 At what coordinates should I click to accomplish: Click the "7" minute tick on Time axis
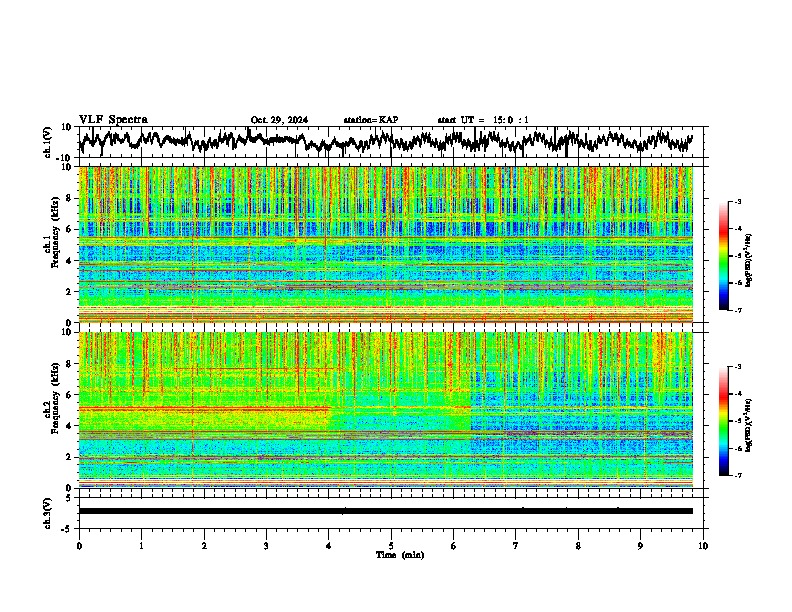point(516,546)
